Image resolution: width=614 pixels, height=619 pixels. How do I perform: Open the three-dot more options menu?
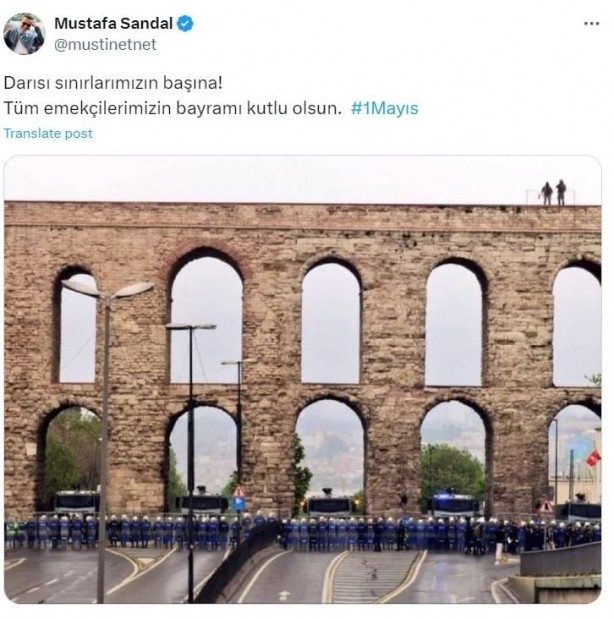point(591,24)
